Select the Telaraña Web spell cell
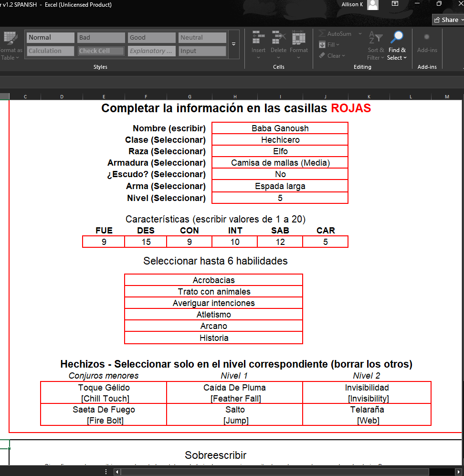The height and width of the screenshot is (476, 464). (x=367, y=415)
